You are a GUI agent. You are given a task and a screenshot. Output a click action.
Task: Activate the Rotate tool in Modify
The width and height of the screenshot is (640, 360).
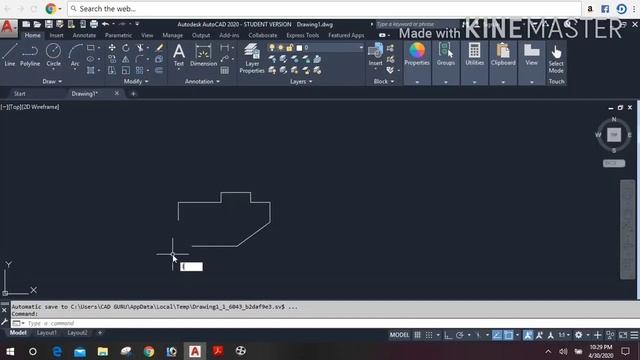coord(126,48)
